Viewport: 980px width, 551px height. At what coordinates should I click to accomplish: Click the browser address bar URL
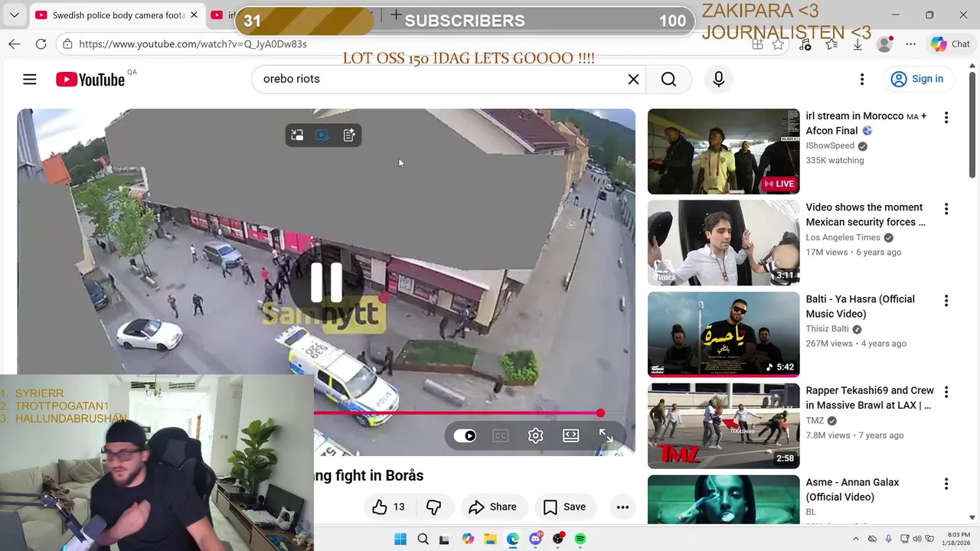click(193, 44)
